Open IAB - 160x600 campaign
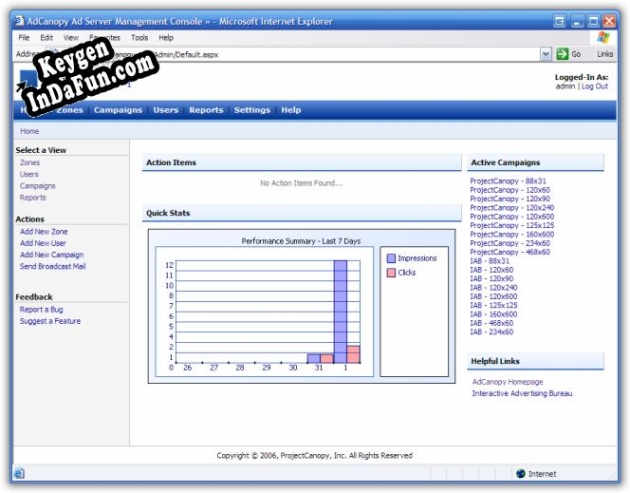630x493 pixels. click(494, 314)
